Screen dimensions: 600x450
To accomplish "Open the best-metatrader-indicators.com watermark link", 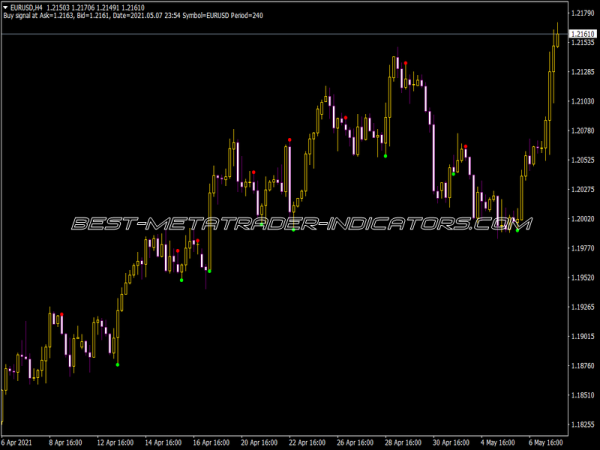I will pos(297,223).
